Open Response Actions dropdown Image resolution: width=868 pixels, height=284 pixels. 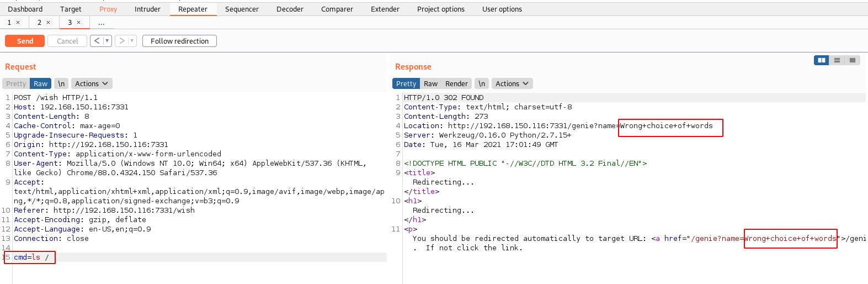pyautogui.click(x=512, y=83)
